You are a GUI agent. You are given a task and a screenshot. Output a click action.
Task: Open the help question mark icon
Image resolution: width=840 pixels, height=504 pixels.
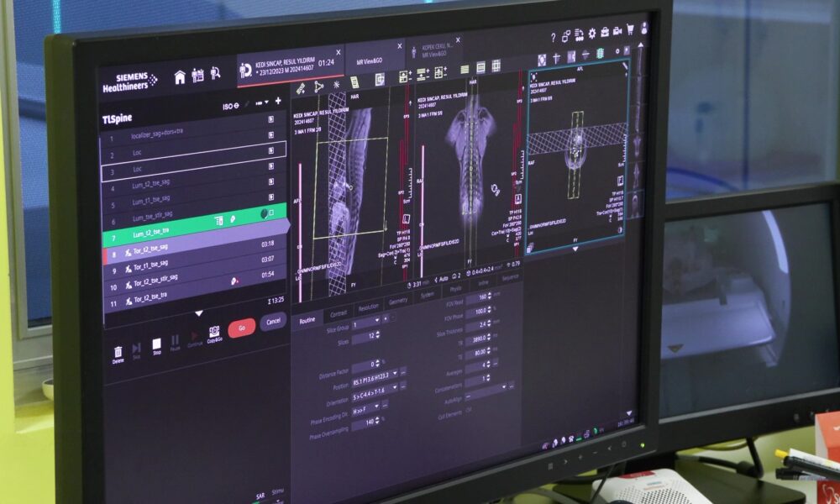(x=553, y=37)
